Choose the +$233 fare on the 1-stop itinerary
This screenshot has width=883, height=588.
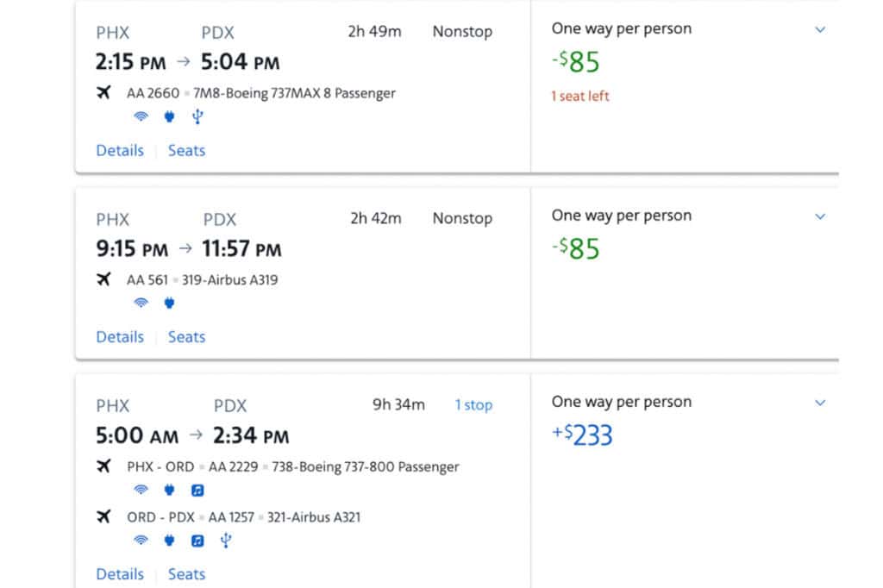(x=584, y=435)
